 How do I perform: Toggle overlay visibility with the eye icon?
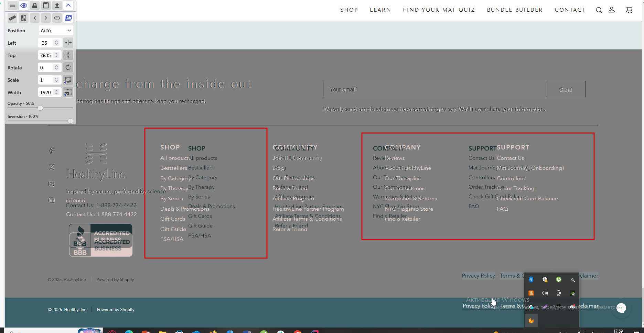point(24,5)
